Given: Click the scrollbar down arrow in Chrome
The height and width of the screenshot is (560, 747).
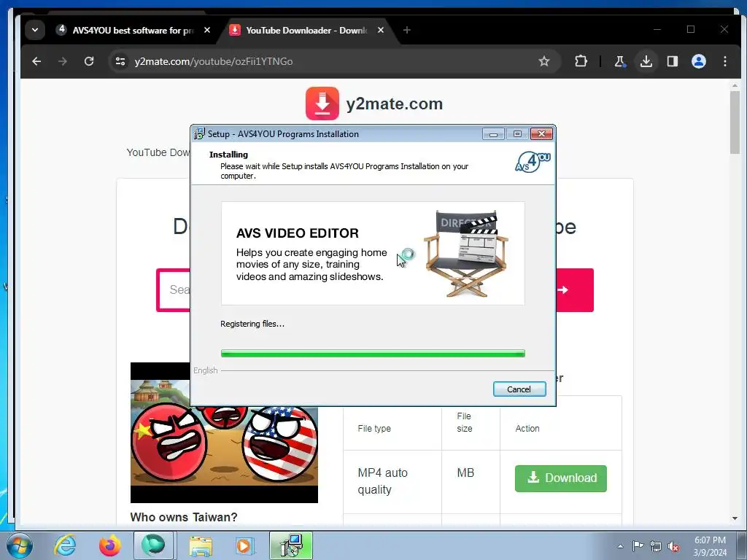Looking at the screenshot, I should pyautogui.click(x=735, y=518).
